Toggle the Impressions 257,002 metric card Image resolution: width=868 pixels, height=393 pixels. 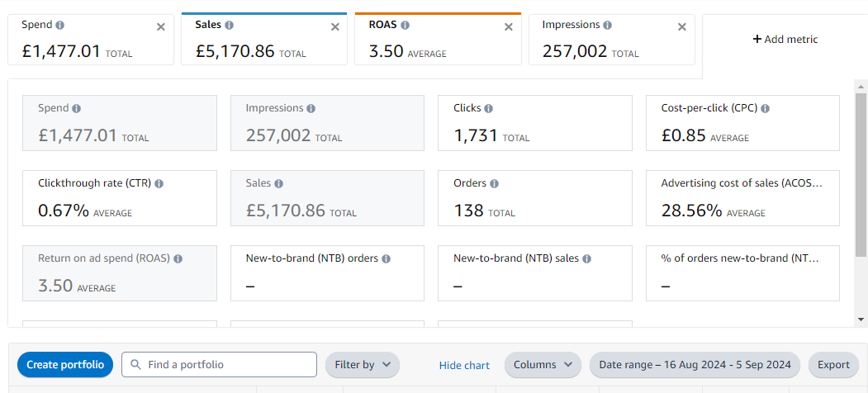coord(327,123)
